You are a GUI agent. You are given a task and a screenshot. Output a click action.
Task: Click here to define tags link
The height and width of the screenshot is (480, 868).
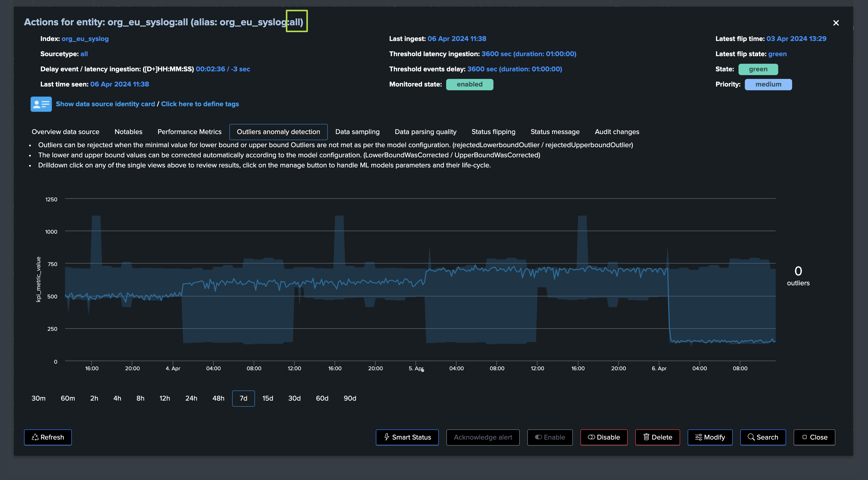[x=200, y=104]
